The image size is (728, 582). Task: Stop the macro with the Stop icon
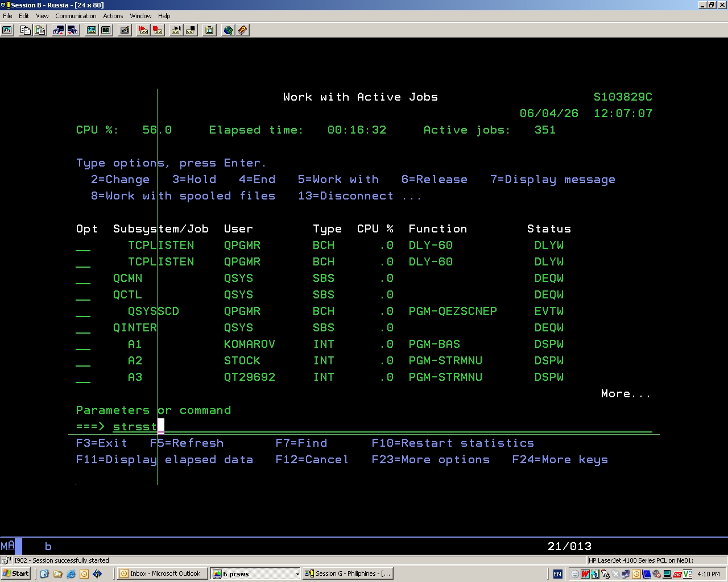pyautogui.click(x=191, y=30)
